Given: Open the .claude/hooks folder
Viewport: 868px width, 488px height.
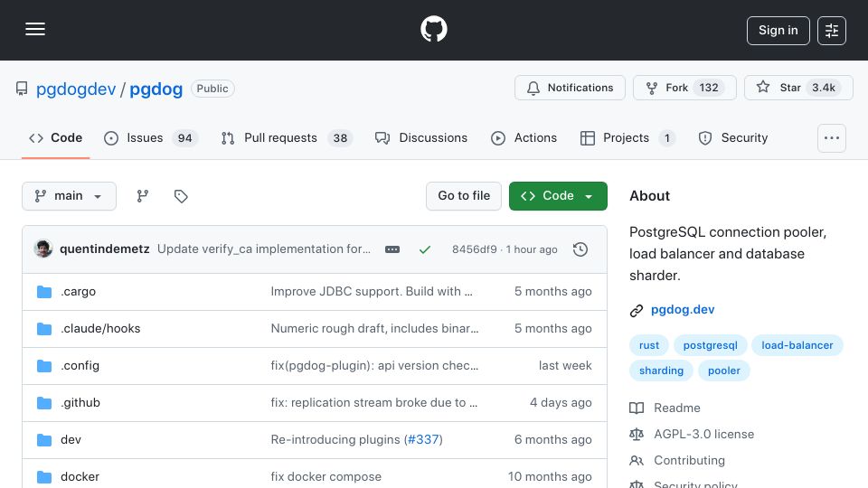Looking at the screenshot, I should (x=100, y=329).
